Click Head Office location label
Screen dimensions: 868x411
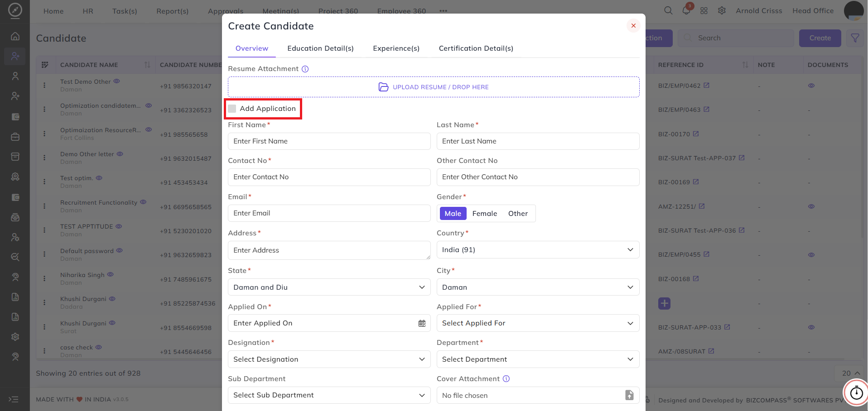[813, 10]
